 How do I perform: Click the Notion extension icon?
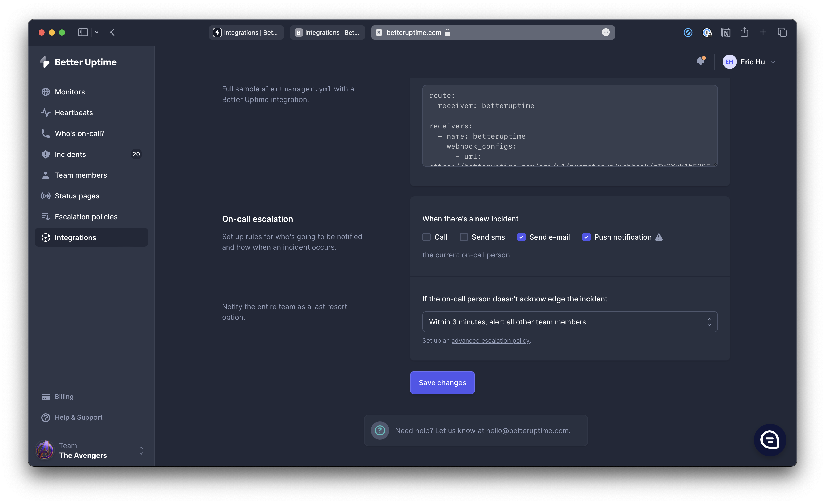725,32
